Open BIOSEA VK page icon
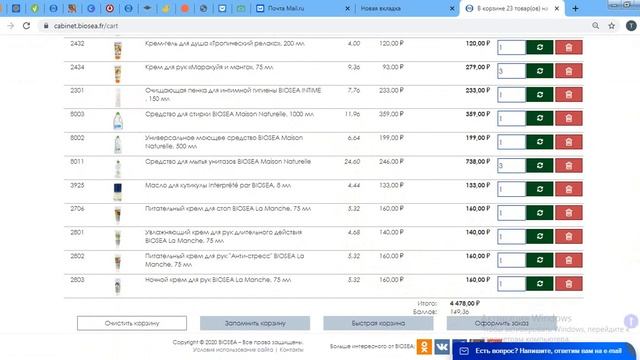This screenshot has width=640, height=360. [x=442, y=347]
